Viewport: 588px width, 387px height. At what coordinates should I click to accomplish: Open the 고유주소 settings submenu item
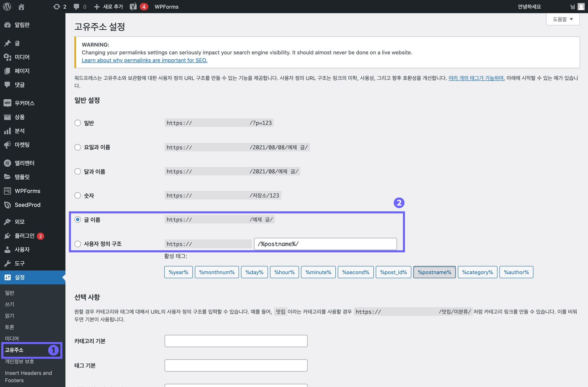14,350
